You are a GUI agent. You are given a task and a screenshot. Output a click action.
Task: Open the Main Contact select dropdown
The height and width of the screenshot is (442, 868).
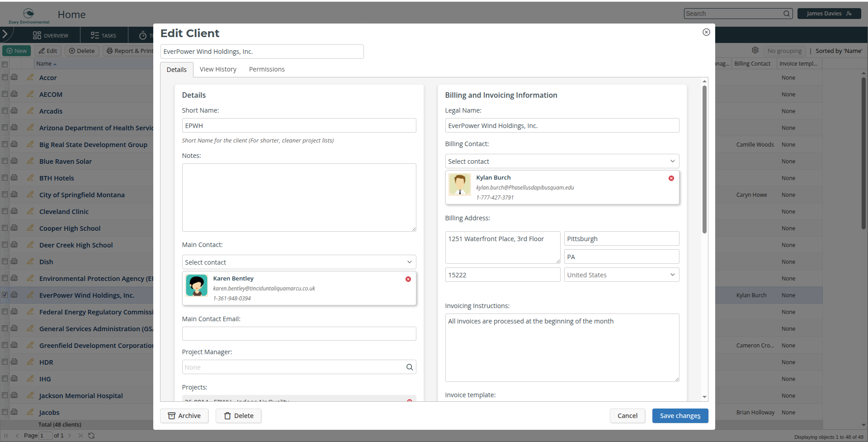coord(299,262)
